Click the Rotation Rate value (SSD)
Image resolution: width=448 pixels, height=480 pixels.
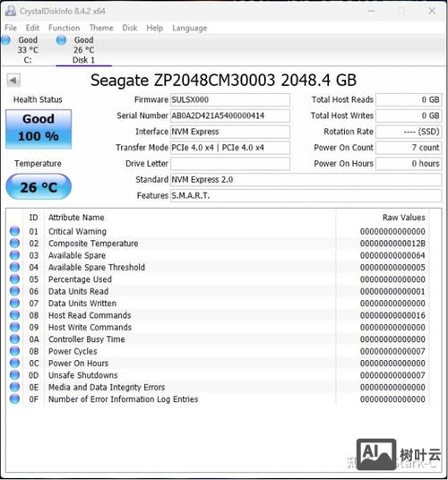pos(409,132)
